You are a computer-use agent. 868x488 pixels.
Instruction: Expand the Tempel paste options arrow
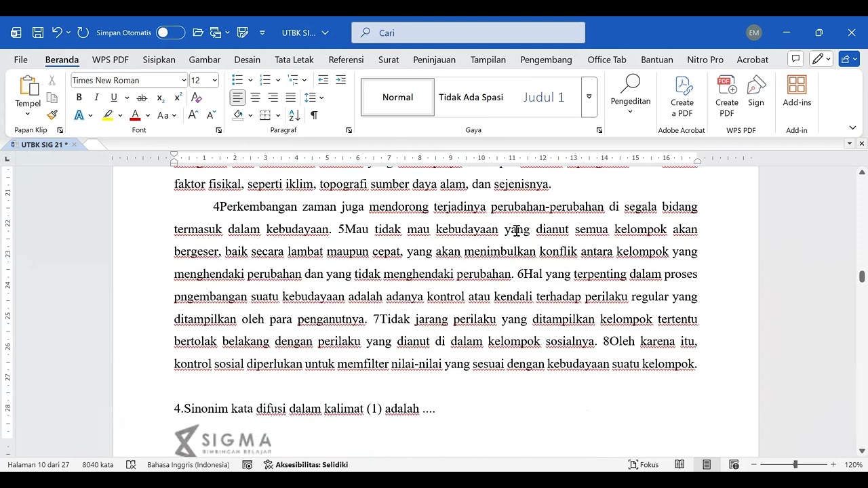28,114
